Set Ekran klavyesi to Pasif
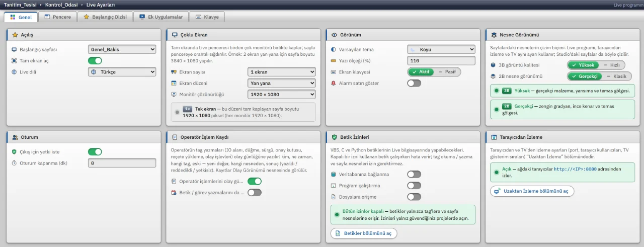This screenshot has width=644, height=247. [x=447, y=72]
